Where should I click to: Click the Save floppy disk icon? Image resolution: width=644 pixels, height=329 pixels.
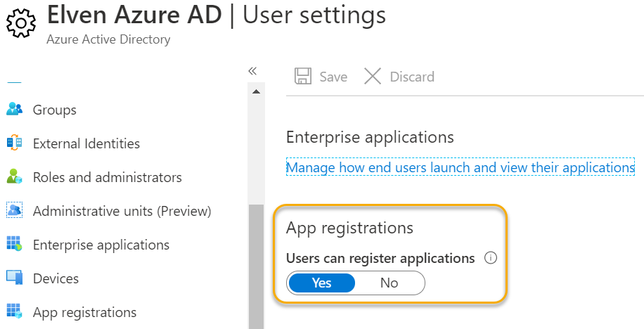(x=303, y=77)
